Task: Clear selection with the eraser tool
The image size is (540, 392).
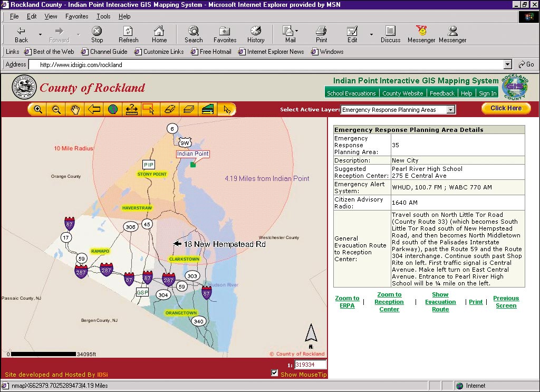Action: point(170,110)
